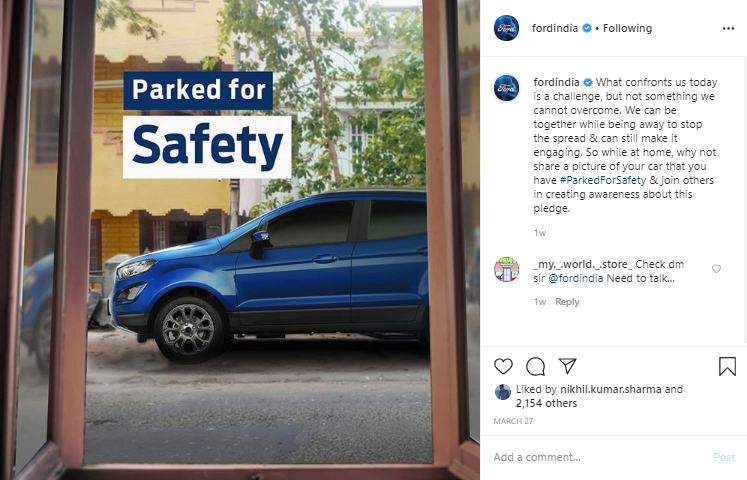
Task: Open the #ParkedForSafety hashtag link
Action: pyautogui.click(x=603, y=180)
